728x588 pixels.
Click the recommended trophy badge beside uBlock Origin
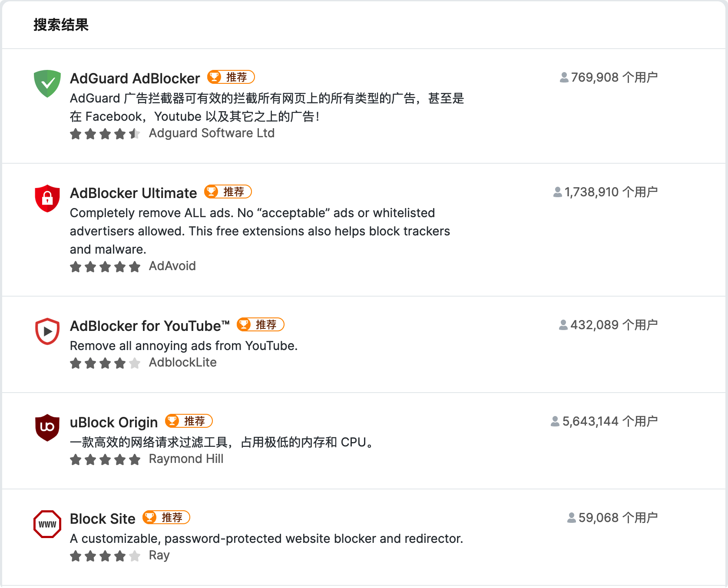click(189, 421)
